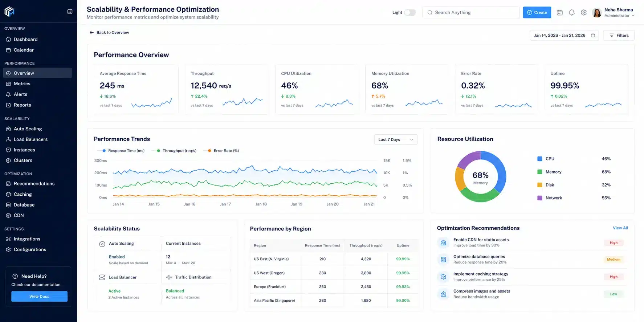Viewport: 644px width, 322px height.
Task: Click the purple Network legend swatch
Action: click(x=539, y=198)
